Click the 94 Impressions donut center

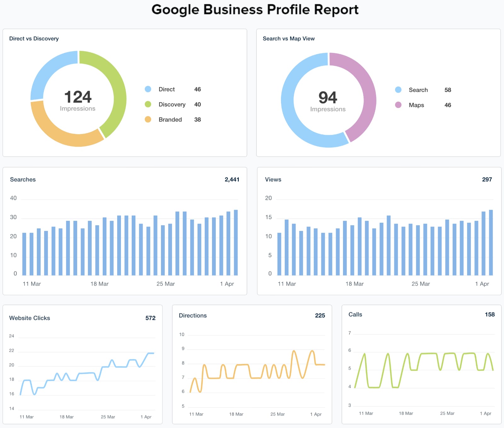(328, 101)
